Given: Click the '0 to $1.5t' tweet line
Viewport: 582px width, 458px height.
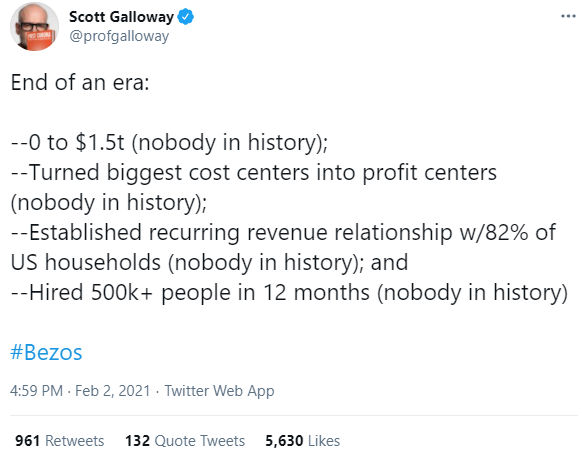Looking at the screenshot, I should click(x=169, y=143).
